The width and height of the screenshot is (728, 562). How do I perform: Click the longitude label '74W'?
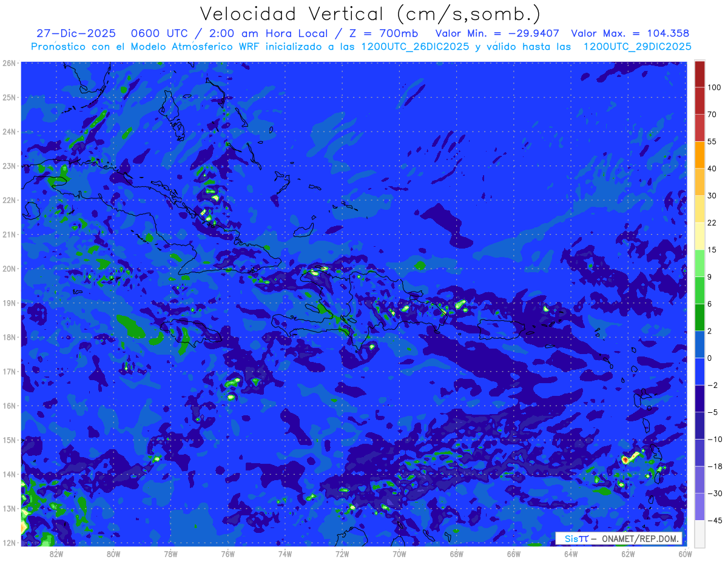click(x=285, y=554)
